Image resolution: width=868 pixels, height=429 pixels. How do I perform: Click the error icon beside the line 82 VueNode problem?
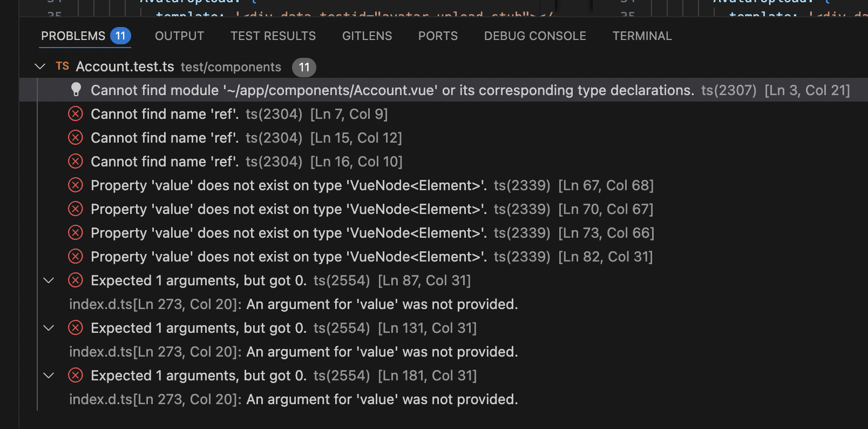tap(76, 256)
